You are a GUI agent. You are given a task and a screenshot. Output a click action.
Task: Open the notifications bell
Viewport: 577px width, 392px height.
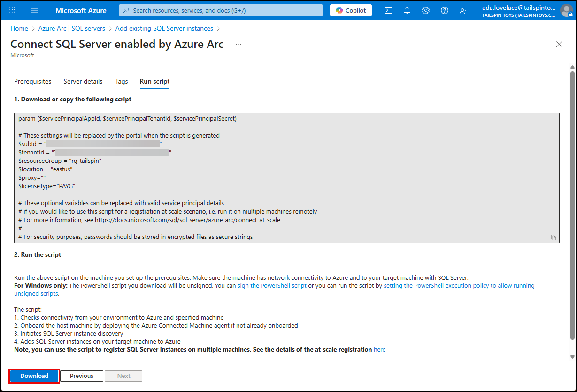(x=407, y=10)
